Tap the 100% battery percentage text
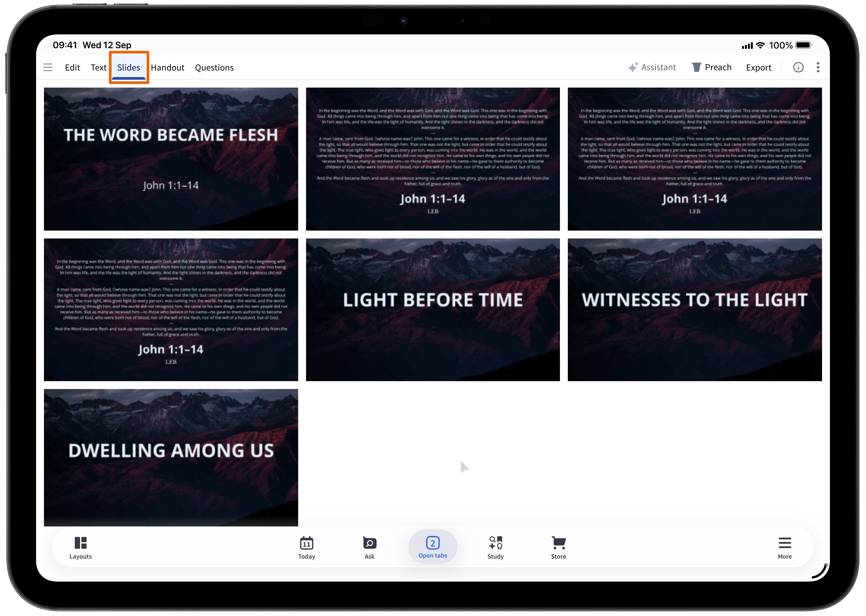The width and height of the screenshot is (866, 616). click(x=781, y=46)
